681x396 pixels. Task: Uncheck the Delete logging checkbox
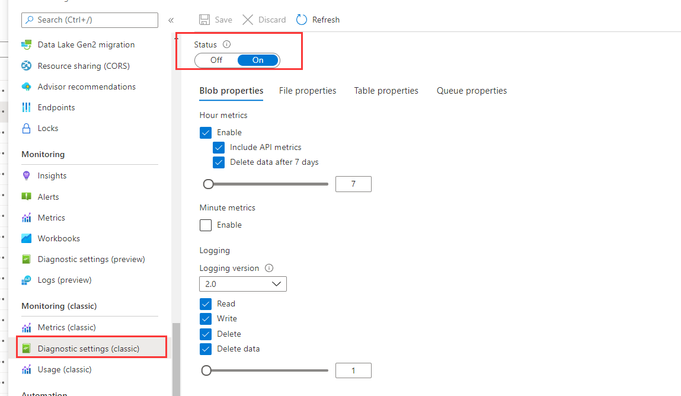tap(206, 334)
